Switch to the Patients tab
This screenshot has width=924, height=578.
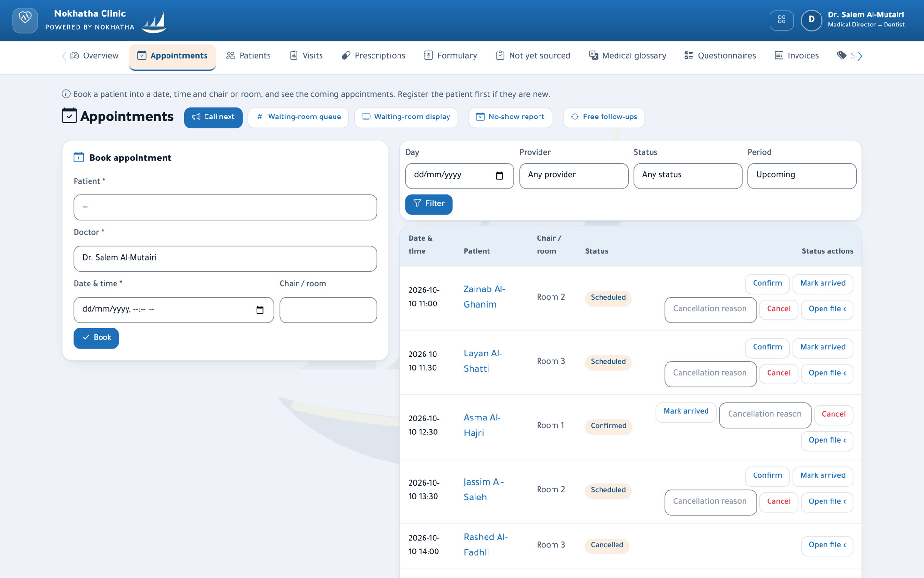(248, 56)
